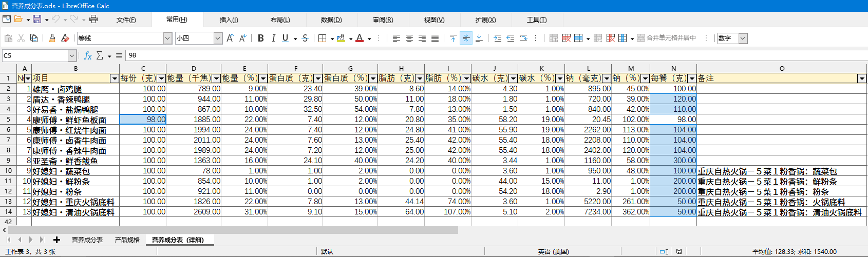Image resolution: width=868 pixels, height=257 pixels.
Task: Select cell with 亚圣斋・鲜香鲅鱼
Action: pos(76,161)
